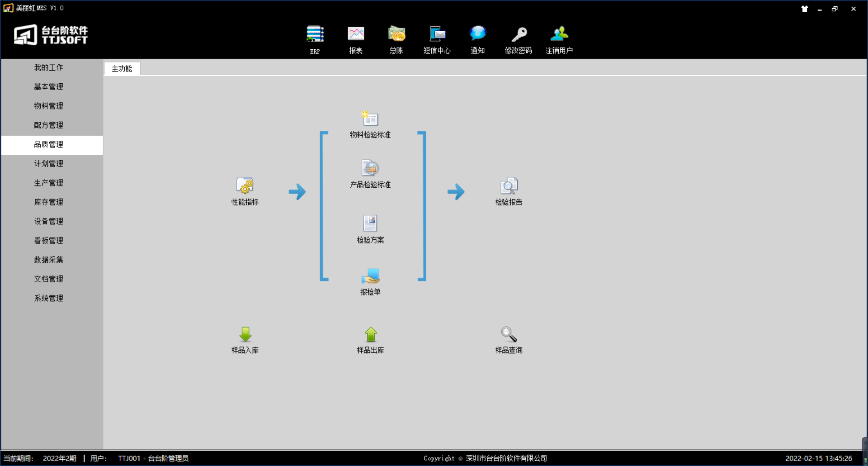
Task: Click the 总账 general ledger icon
Action: coord(396,35)
